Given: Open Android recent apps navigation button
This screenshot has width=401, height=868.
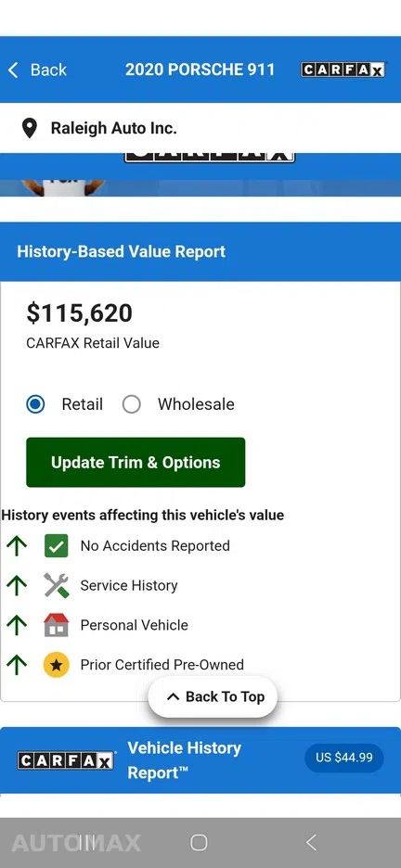Looking at the screenshot, I should click(x=87, y=843).
